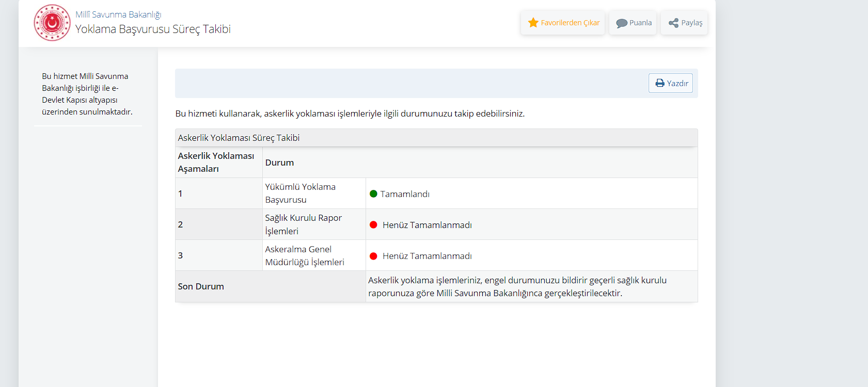Click the printer icon in Yazdır button
Image resolution: width=868 pixels, height=387 pixels.
coord(660,83)
